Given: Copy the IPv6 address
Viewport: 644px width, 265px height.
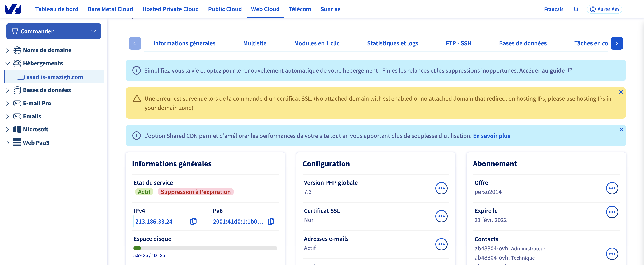Looking at the screenshot, I should (271, 221).
